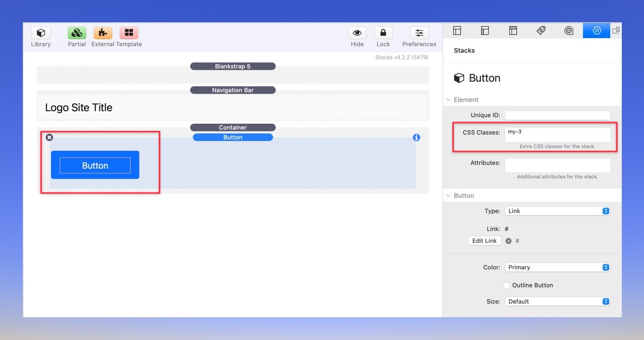
Task: Click the green Partial icon
Action: click(77, 33)
